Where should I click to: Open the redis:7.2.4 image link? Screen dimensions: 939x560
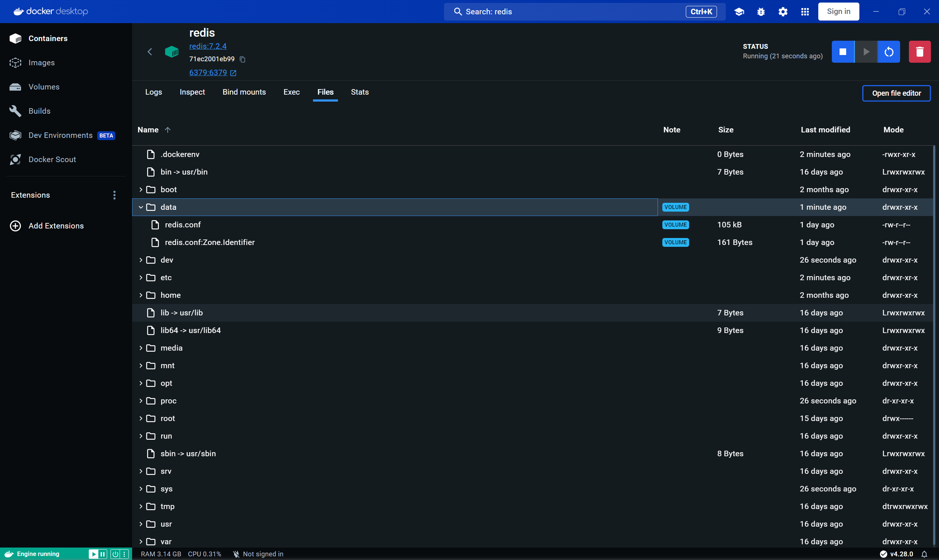click(208, 46)
